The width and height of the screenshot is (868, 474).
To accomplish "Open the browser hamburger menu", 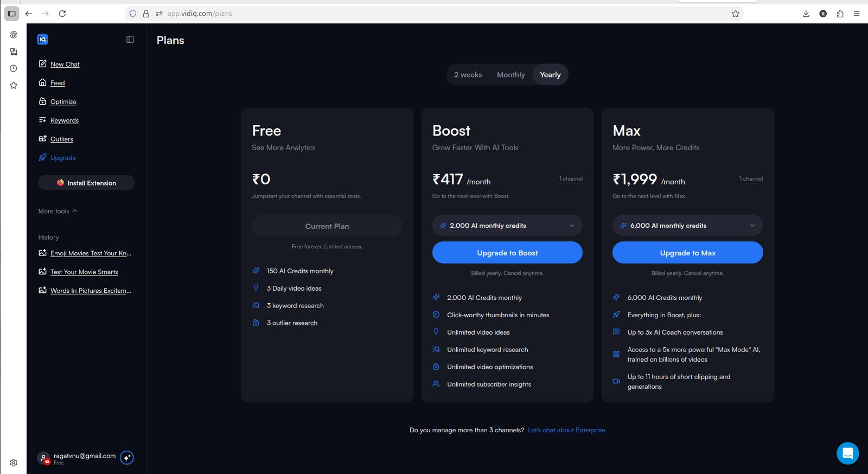I will pyautogui.click(x=857, y=14).
